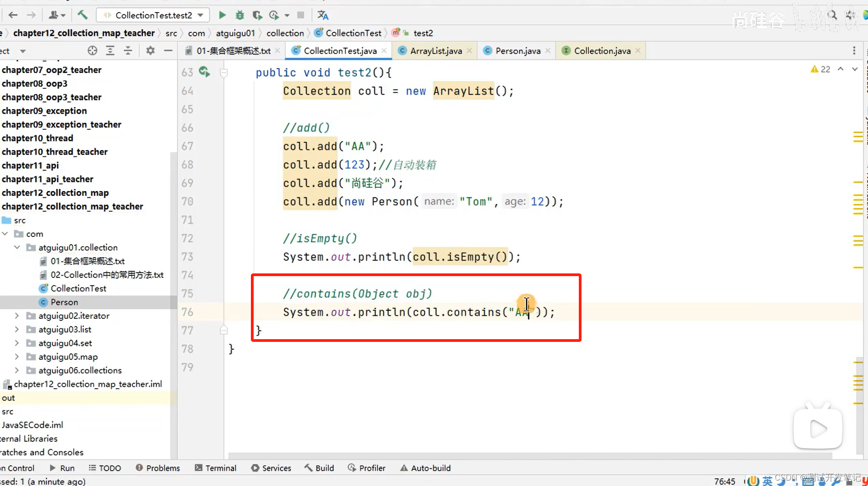Jump to next highlighted warning arrow

(x=854, y=69)
